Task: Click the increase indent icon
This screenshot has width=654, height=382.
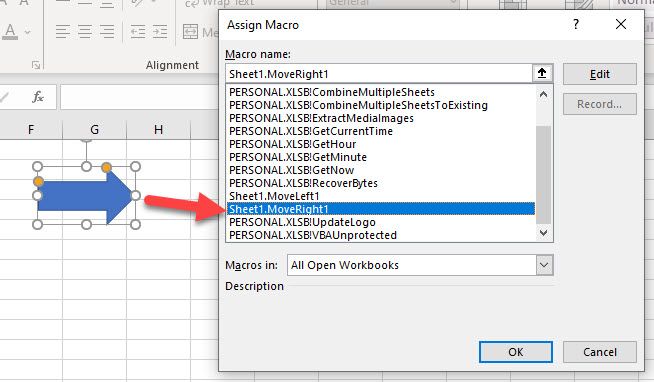Action: click(x=160, y=32)
